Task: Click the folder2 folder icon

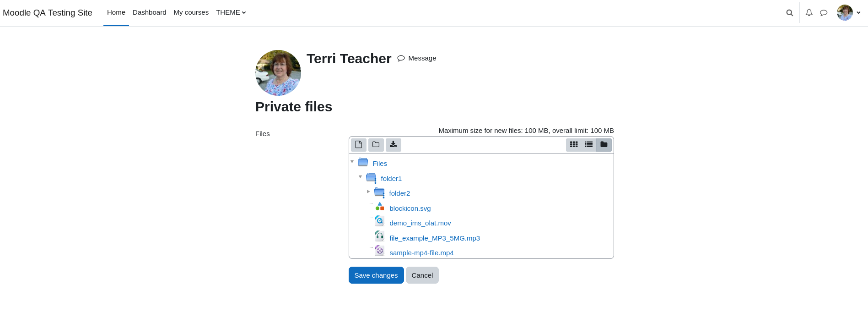Action: click(x=380, y=192)
